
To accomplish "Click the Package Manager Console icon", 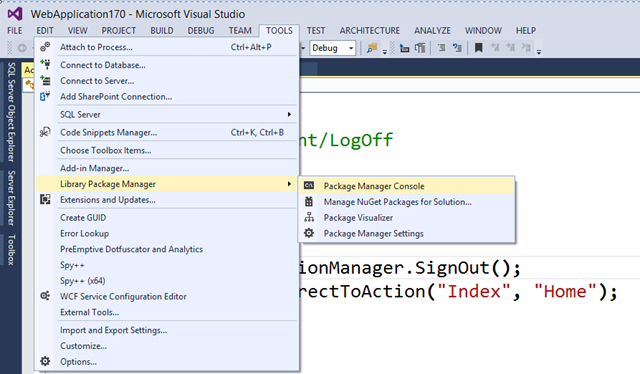I will [309, 186].
